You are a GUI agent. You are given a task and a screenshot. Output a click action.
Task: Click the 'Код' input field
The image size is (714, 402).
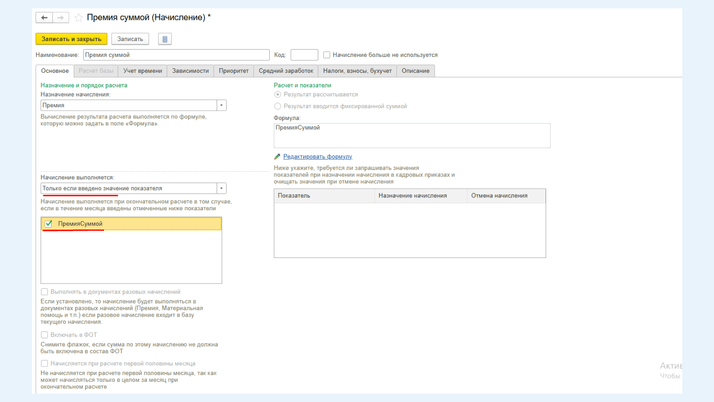(304, 55)
